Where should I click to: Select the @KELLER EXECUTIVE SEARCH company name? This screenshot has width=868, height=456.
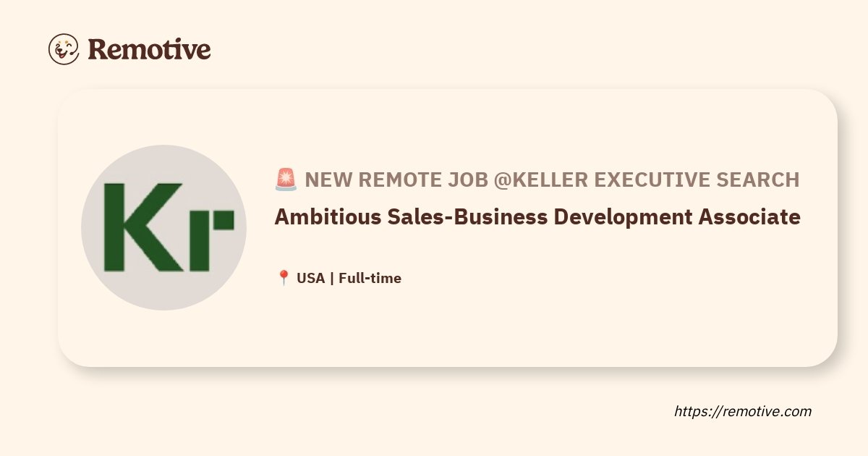coord(647,180)
